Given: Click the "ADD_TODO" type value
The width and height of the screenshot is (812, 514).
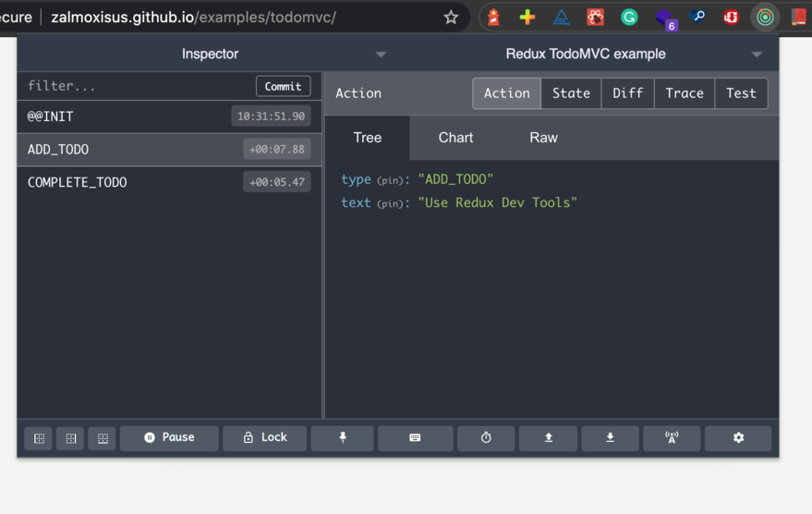Looking at the screenshot, I should coord(455,179).
